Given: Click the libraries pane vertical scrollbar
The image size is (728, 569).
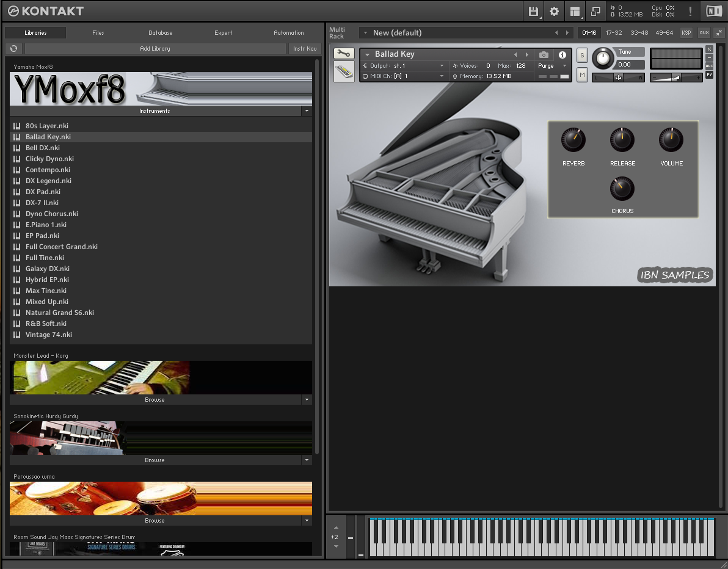Looking at the screenshot, I should (x=317, y=256).
